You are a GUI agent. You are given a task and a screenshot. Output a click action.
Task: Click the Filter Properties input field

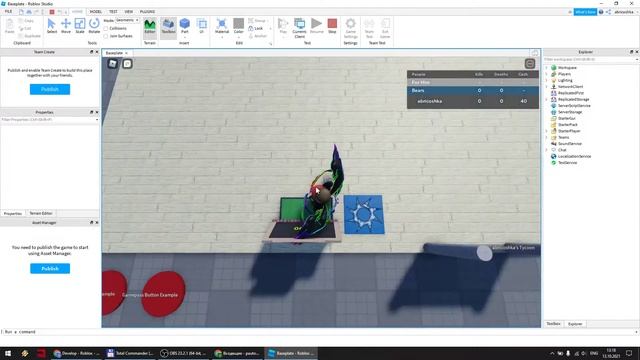click(50, 120)
